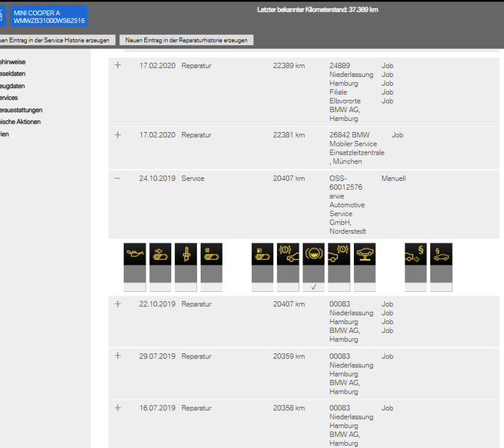
Task: Select the exhaust emission inspection icon
Action: pyautogui.click(x=416, y=254)
